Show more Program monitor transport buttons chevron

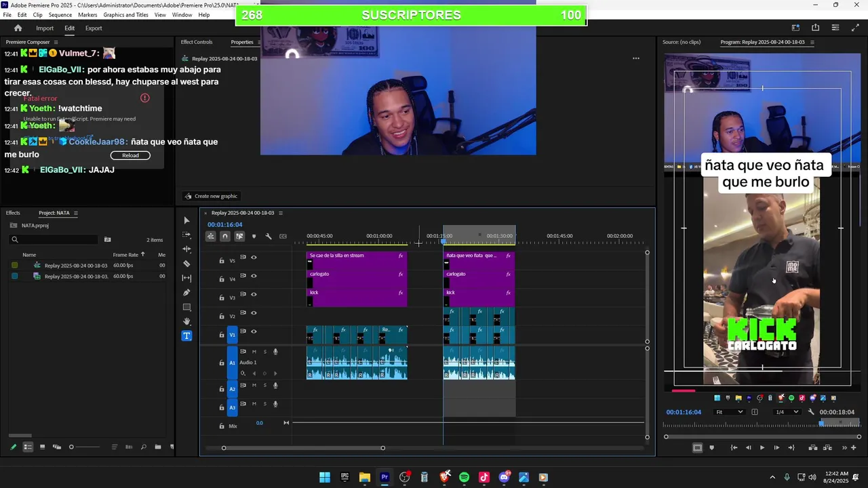[x=844, y=447]
